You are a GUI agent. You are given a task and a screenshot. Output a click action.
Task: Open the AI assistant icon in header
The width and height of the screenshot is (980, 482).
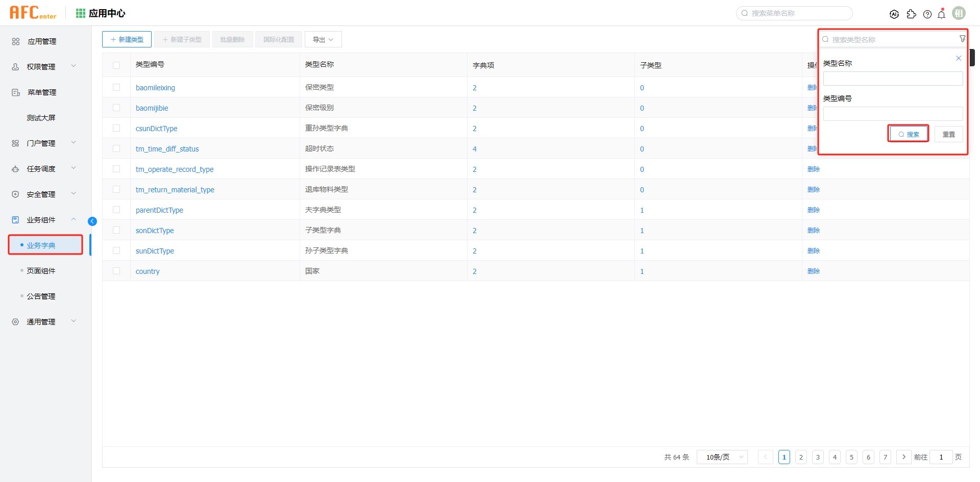point(894,14)
